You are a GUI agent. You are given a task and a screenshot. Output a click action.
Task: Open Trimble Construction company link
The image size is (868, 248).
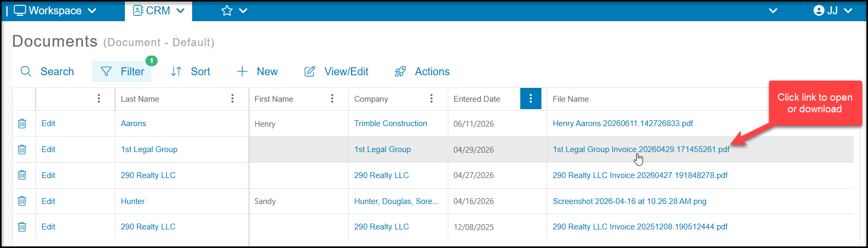click(391, 123)
